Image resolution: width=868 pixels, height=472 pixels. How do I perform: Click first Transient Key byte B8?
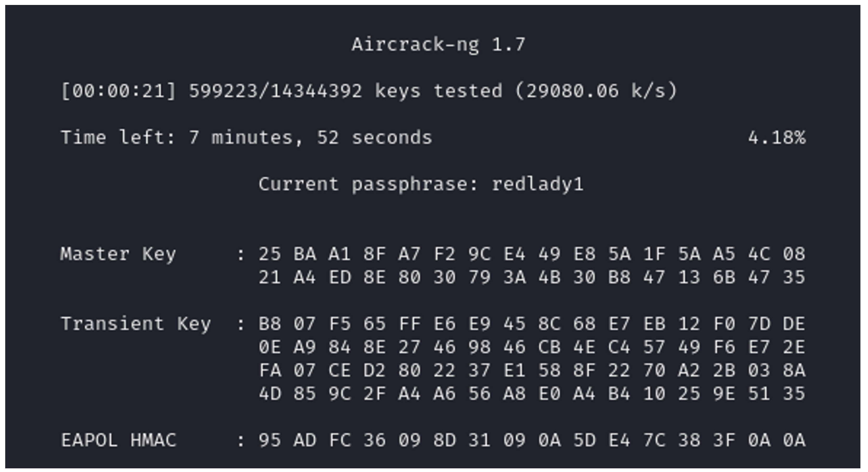pyautogui.click(x=270, y=324)
